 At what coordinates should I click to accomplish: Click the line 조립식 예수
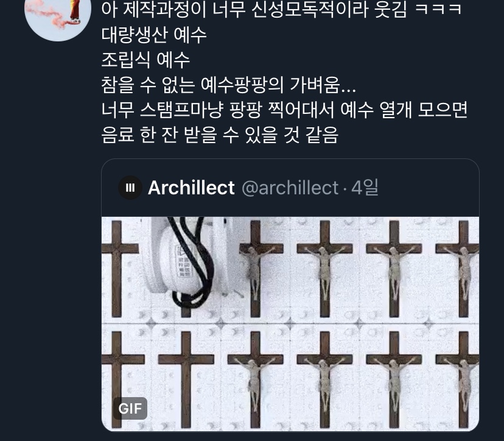(x=145, y=60)
